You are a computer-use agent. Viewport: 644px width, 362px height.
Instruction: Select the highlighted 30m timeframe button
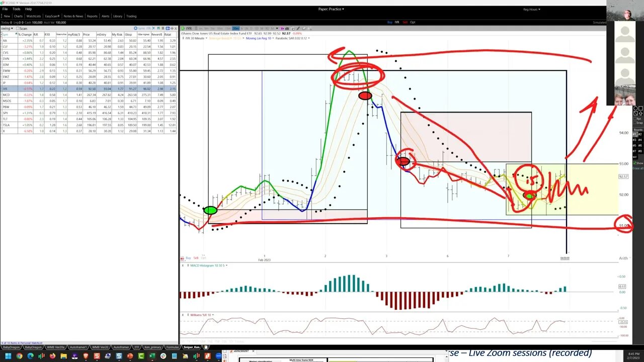tap(236, 28)
